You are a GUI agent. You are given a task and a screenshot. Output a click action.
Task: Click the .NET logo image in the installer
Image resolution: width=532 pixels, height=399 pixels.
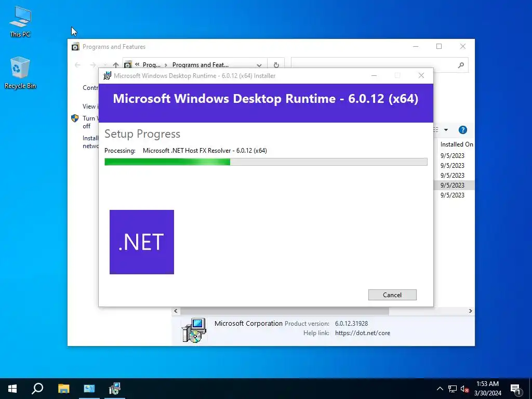(x=142, y=242)
